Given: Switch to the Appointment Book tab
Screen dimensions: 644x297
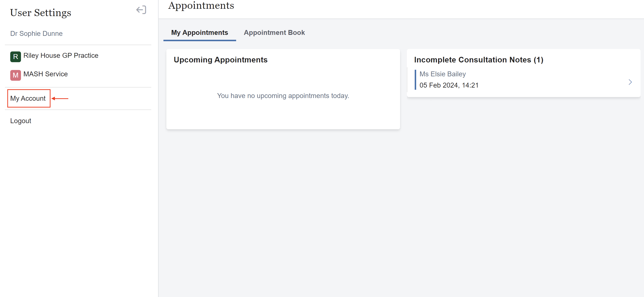Looking at the screenshot, I should [x=274, y=32].
